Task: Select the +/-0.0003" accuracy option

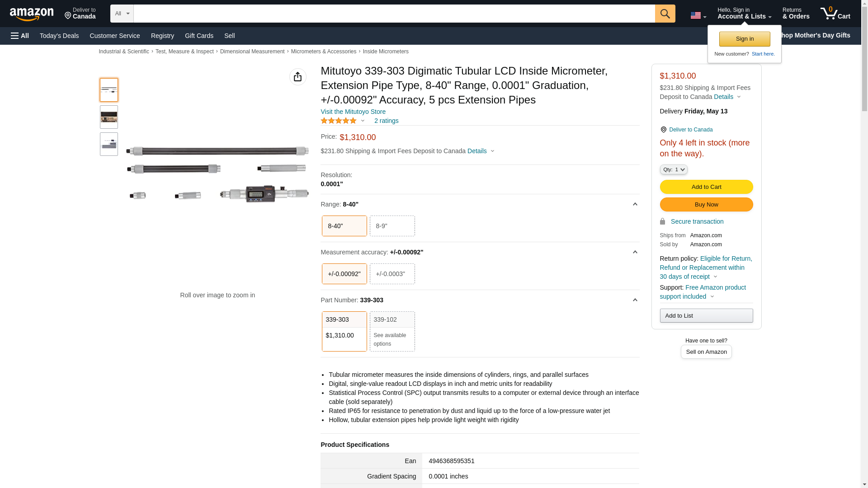Action: click(x=392, y=274)
